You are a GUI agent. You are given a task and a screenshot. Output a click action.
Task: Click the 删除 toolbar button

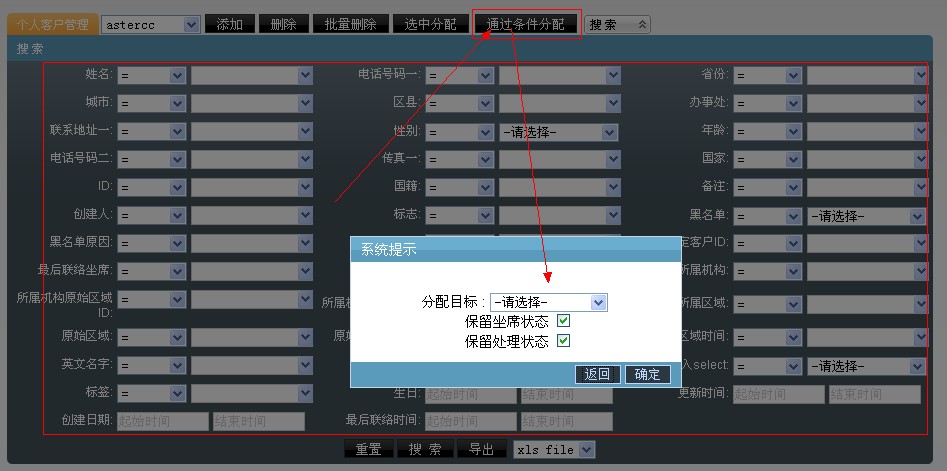[x=283, y=24]
